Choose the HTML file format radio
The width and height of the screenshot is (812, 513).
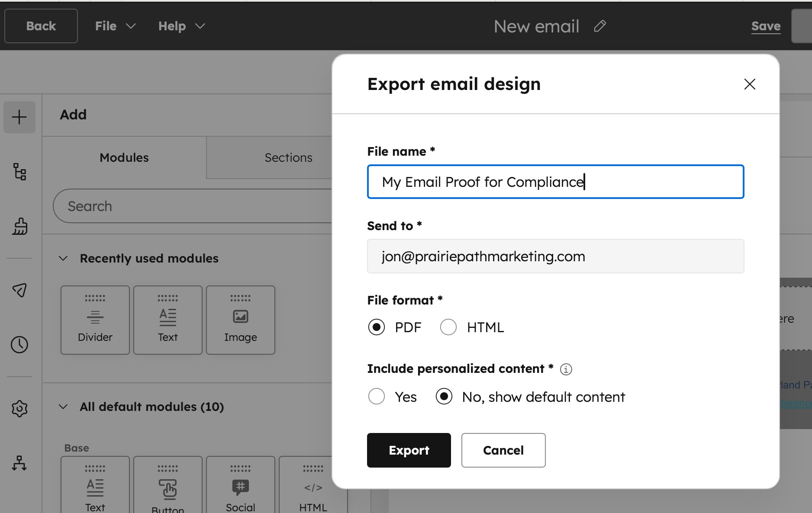[x=448, y=327]
